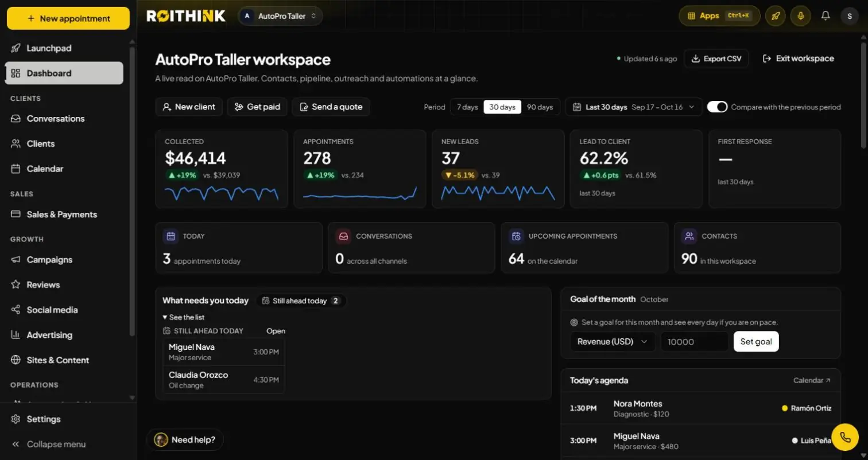Viewport: 868px width, 460px height.
Task: Open Sites & Content in sidebar
Action: [x=64, y=361]
